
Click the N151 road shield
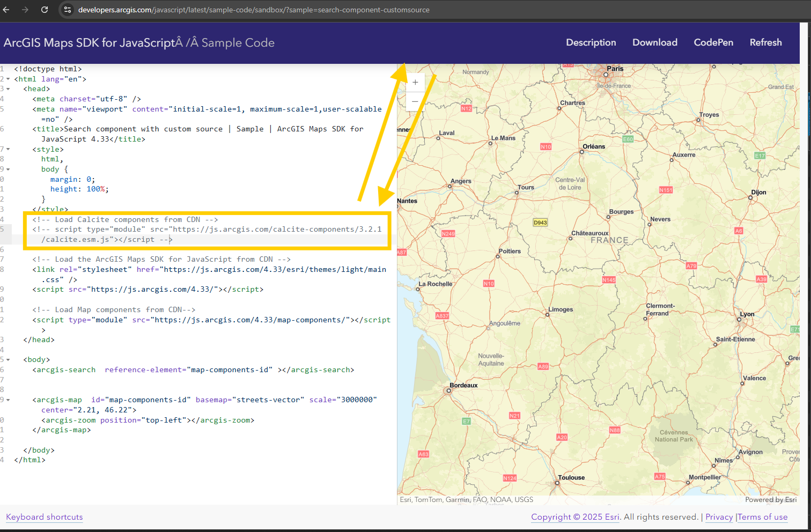pyautogui.click(x=666, y=190)
